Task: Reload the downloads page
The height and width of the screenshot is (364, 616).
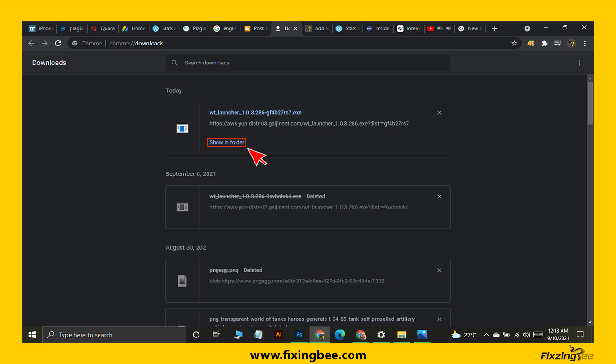Action: tap(58, 43)
